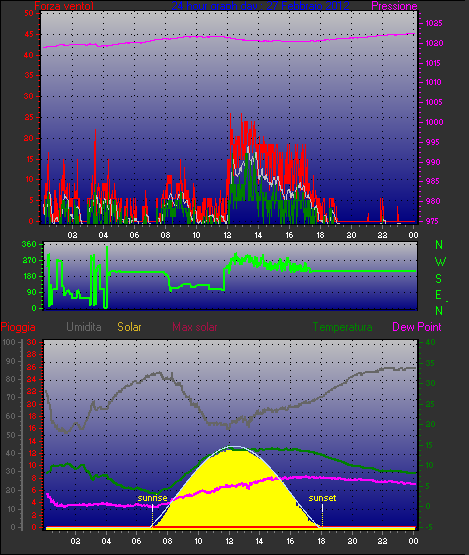Click the 1020 pressure axis value
This screenshot has height=555, width=469.
[x=434, y=43]
